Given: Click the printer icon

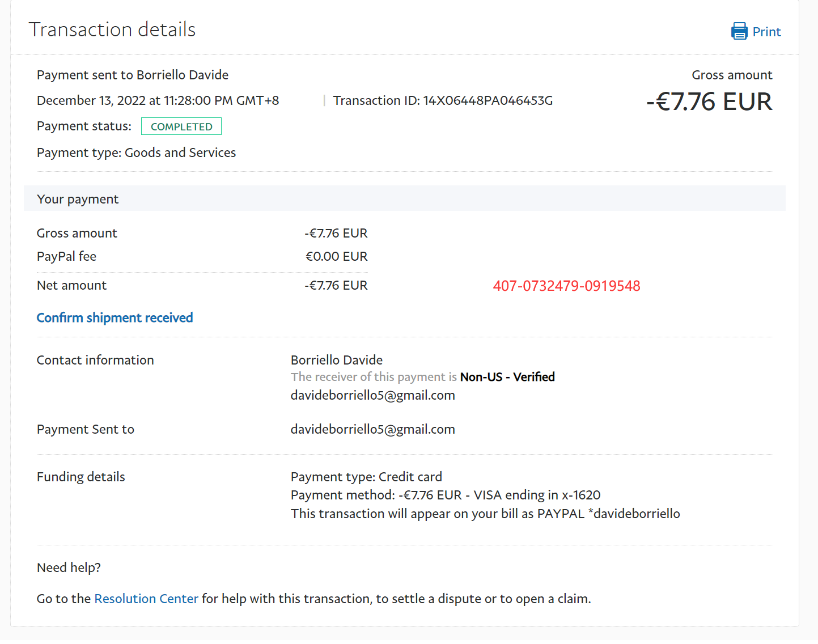Looking at the screenshot, I should click(x=739, y=31).
